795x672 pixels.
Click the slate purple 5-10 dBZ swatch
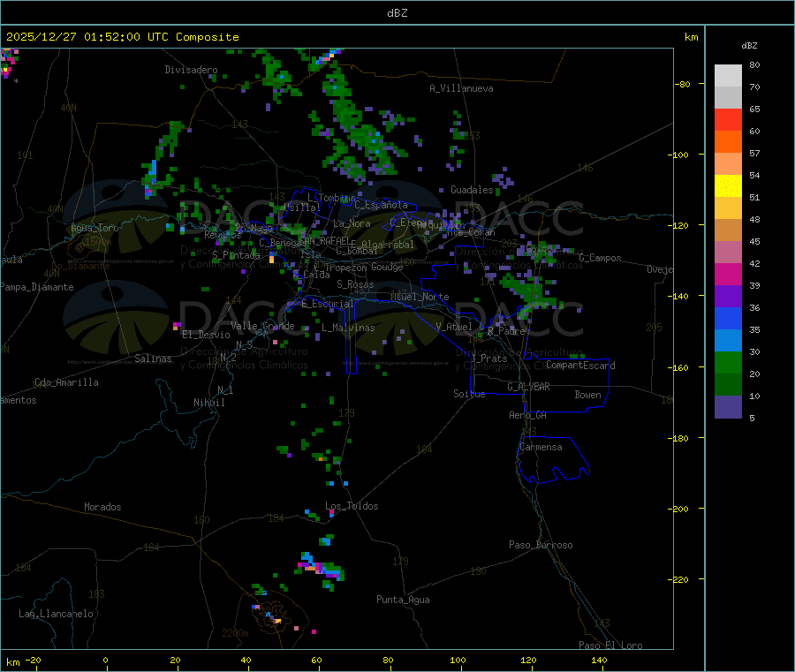tap(728, 407)
